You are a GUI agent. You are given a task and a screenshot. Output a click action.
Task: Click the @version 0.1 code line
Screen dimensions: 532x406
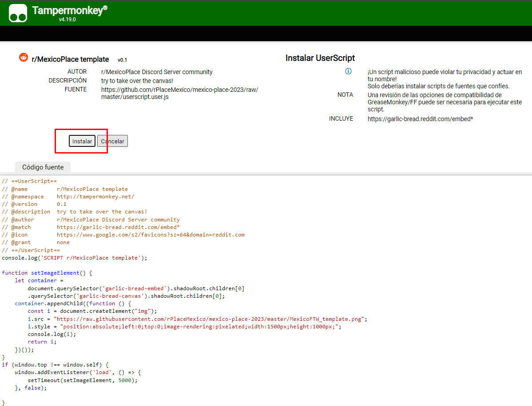click(x=34, y=204)
